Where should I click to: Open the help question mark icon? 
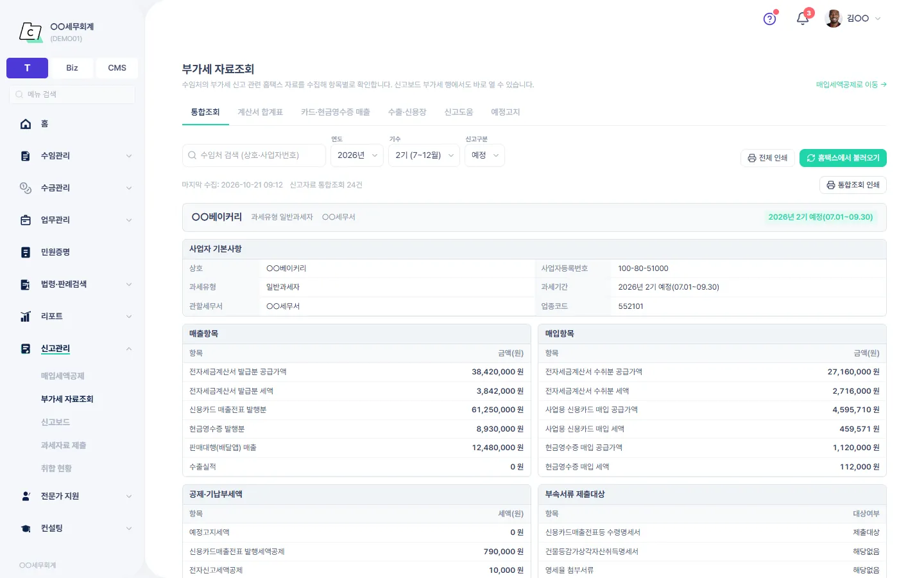click(x=770, y=19)
